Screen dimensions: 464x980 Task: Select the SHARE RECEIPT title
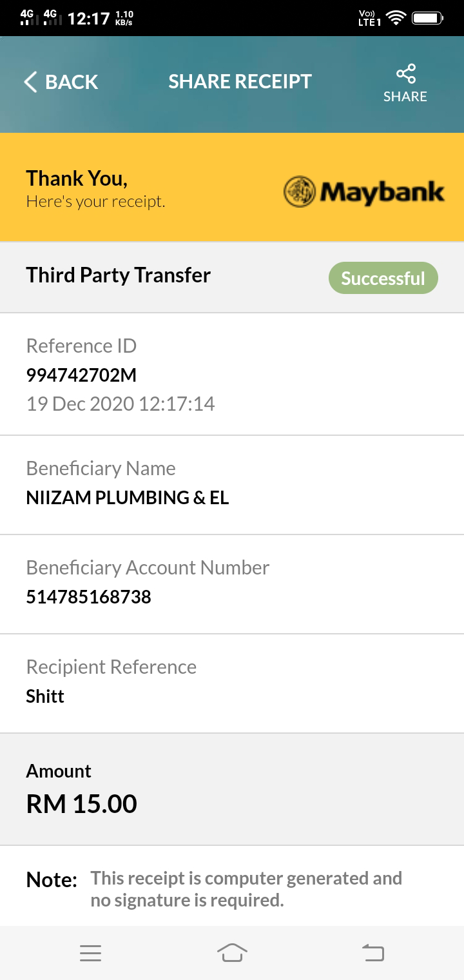pos(240,81)
